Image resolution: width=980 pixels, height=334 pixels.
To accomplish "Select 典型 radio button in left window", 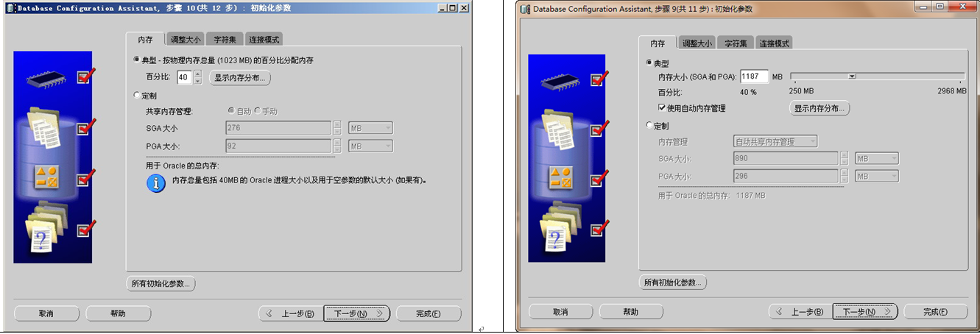I will pyautogui.click(x=136, y=60).
